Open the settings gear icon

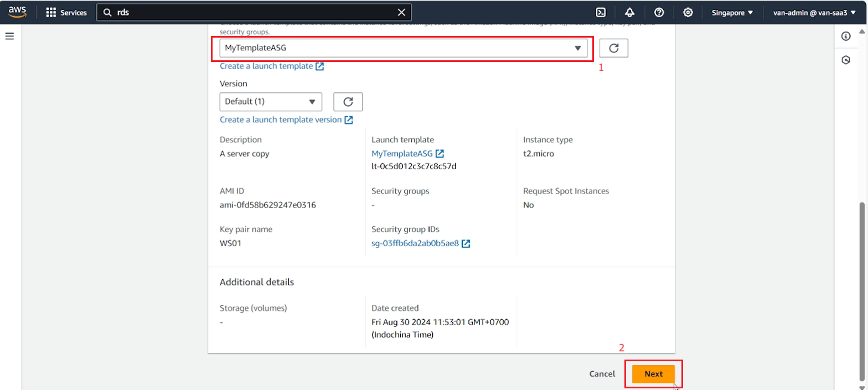[688, 13]
